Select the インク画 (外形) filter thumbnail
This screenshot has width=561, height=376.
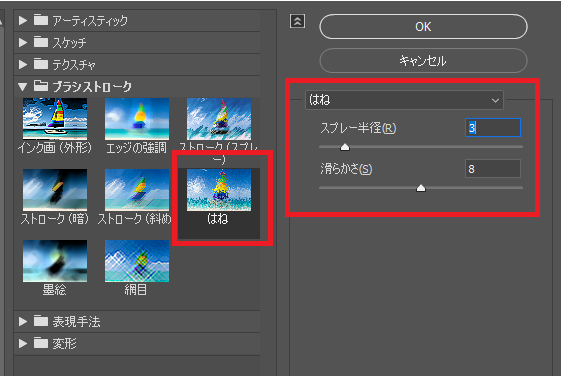55,119
